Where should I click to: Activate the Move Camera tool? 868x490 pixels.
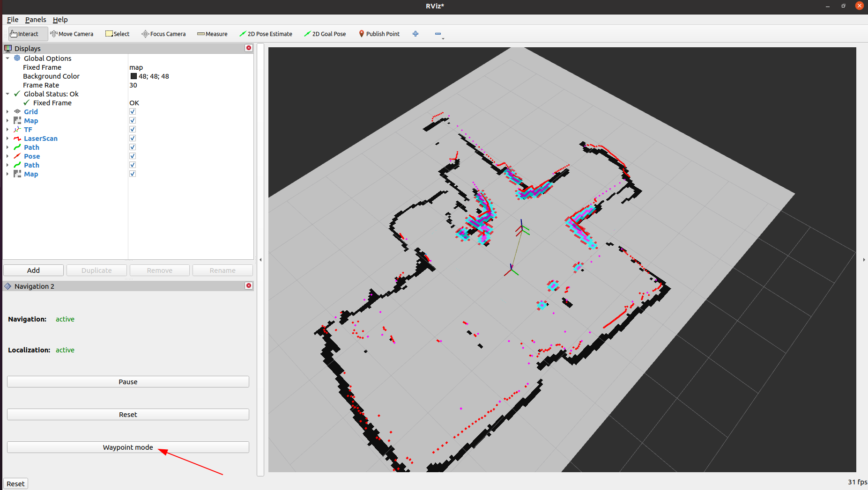(x=72, y=34)
